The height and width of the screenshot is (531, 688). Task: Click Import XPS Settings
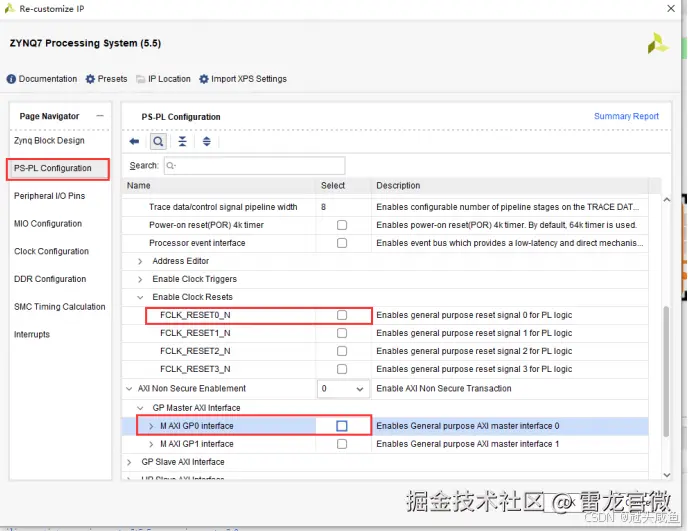(243, 79)
